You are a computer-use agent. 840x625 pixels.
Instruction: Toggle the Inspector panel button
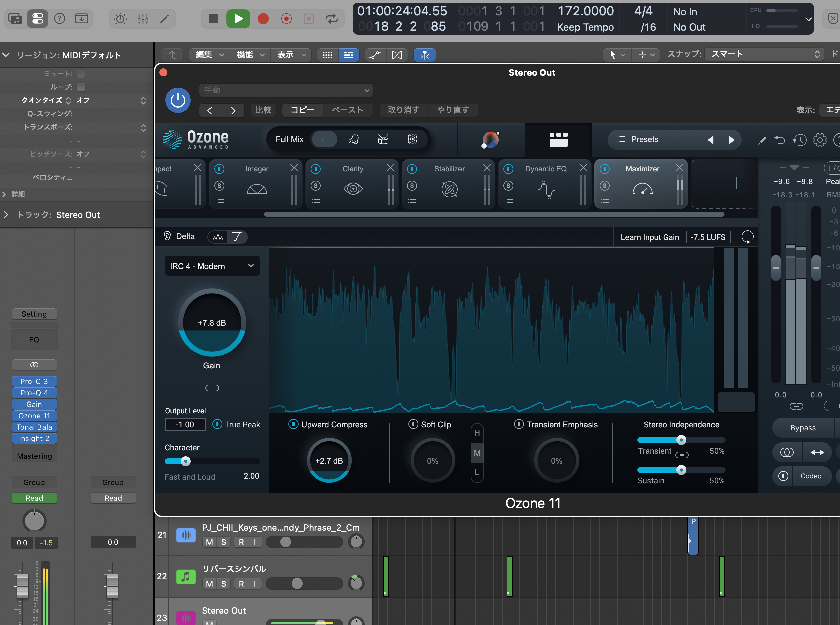pos(37,18)
